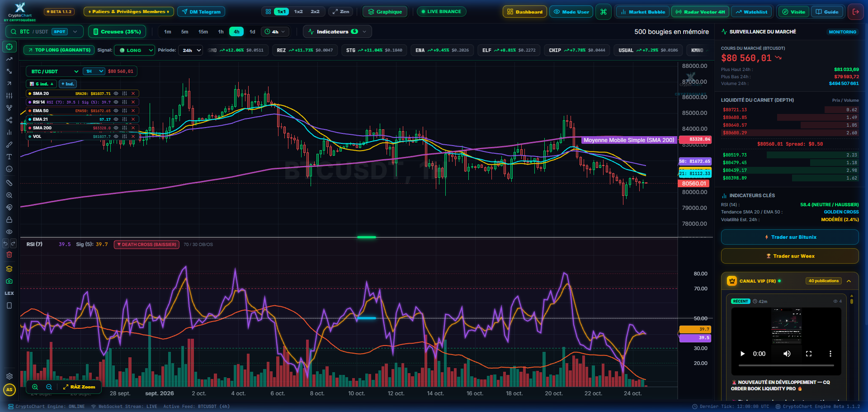Collapse the CANAL VIP panel chevron

click(x=849, y=281)
